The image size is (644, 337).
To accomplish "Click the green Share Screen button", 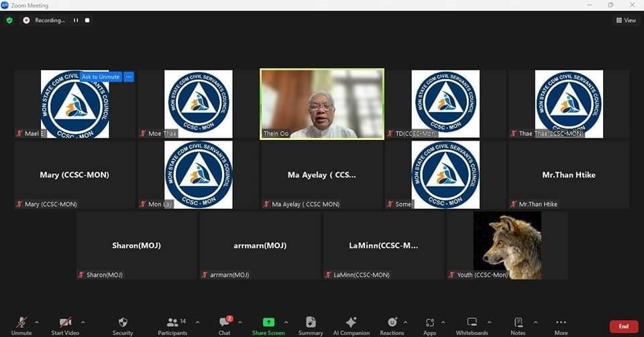I will pyautogui.click(x=268, y=326).
